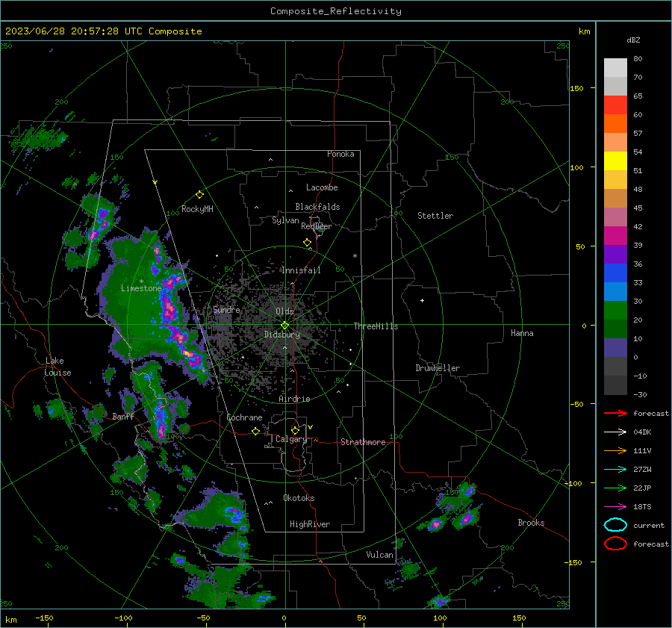
Task: Click the 'Sylvan' label on map
Action: [285, 220]
